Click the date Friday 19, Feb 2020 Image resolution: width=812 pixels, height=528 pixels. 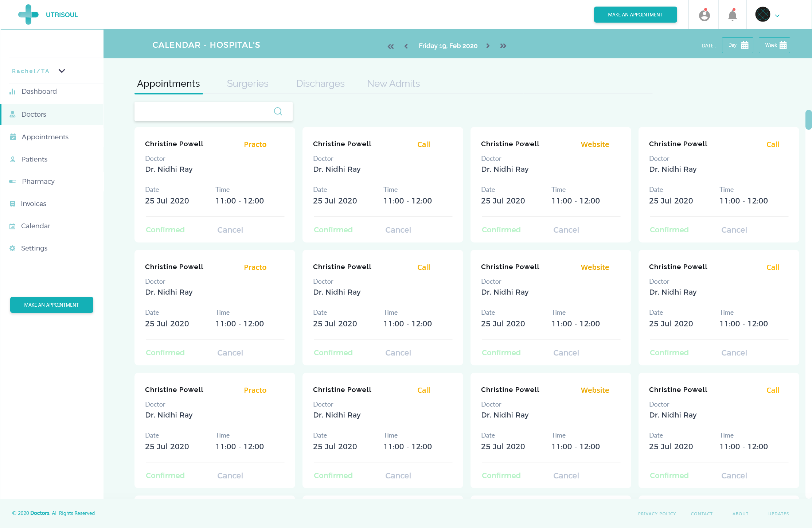point(448,46)
